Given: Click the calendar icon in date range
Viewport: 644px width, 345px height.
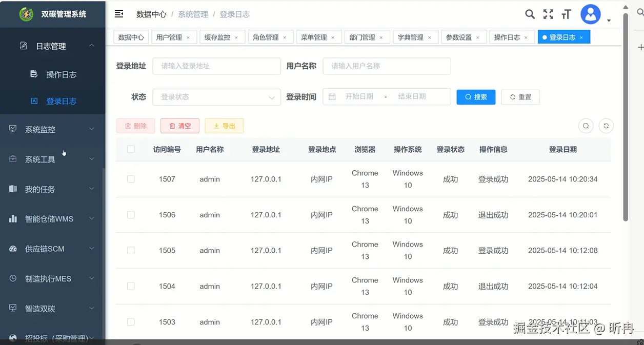Looking at the screenshot, I should 332,96.
